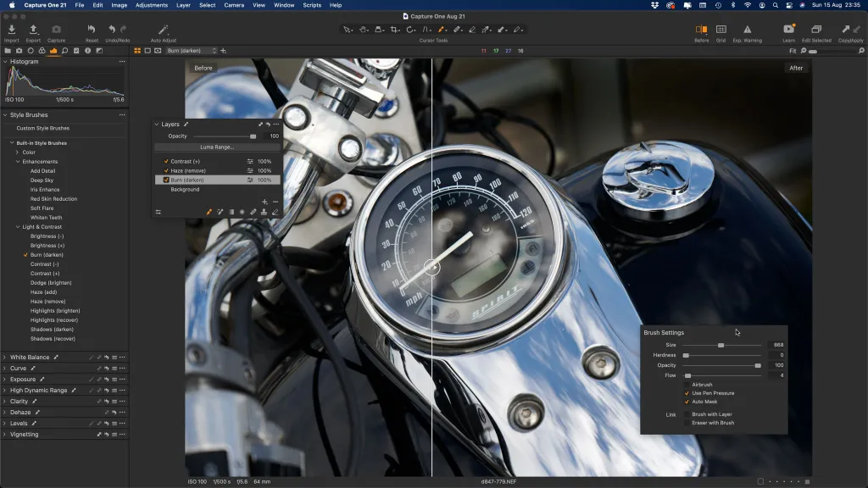868x488 pixels.
Task: Click the Reset adjustments icon
Action: 92,30
